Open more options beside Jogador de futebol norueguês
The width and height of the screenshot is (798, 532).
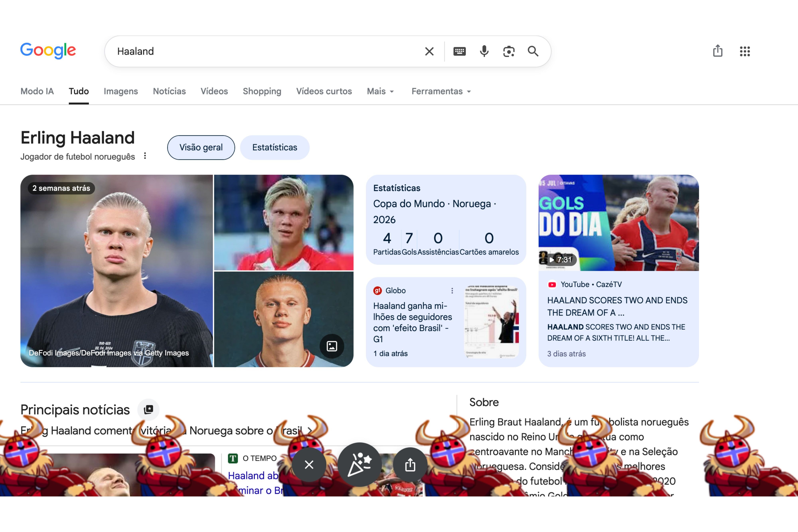145,156
